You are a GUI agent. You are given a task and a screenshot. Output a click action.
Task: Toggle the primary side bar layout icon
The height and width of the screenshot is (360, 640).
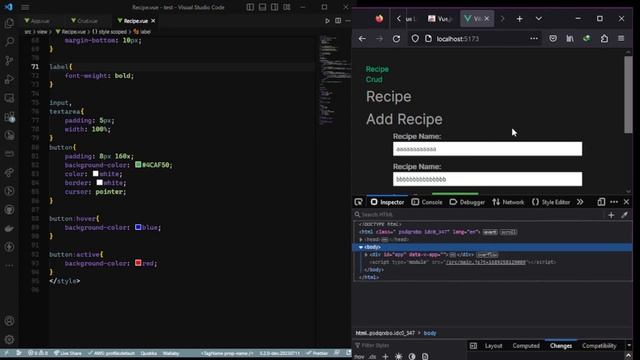(x=250, y=7)
